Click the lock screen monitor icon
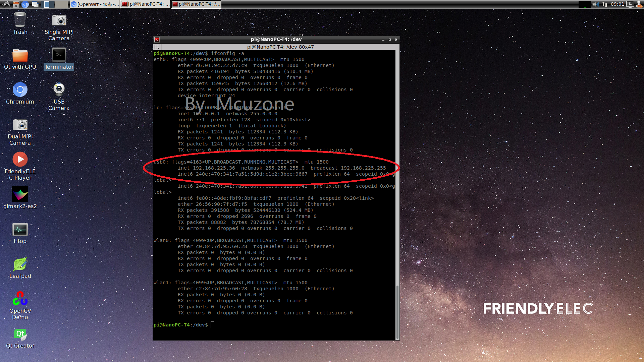 tap(630, 4)
